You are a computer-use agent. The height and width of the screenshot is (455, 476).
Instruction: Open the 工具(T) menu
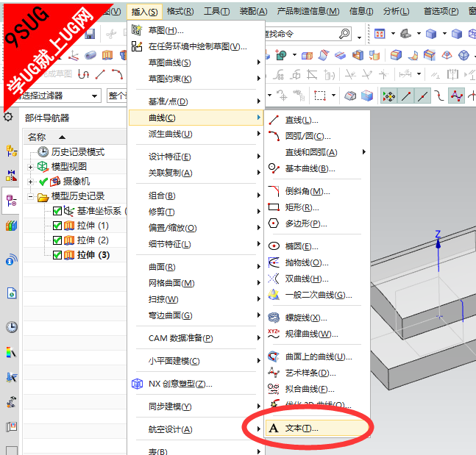click(216, 11)
